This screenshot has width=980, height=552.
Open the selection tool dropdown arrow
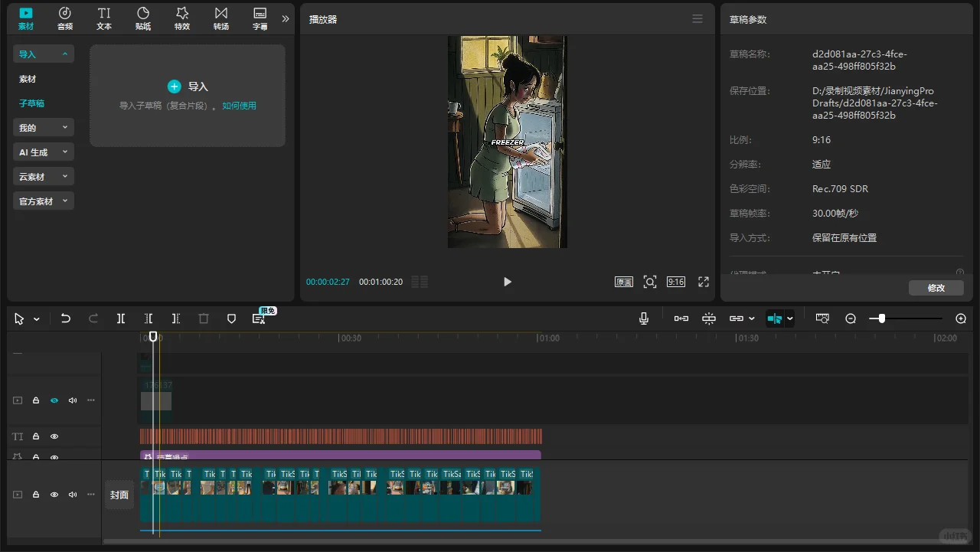coord(37,319)
